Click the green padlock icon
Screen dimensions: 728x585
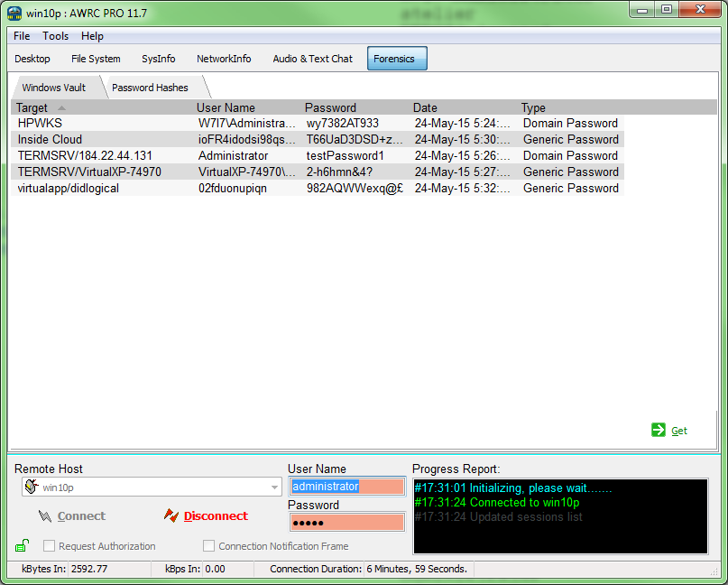pyautogui.click(x=22, y=545)
